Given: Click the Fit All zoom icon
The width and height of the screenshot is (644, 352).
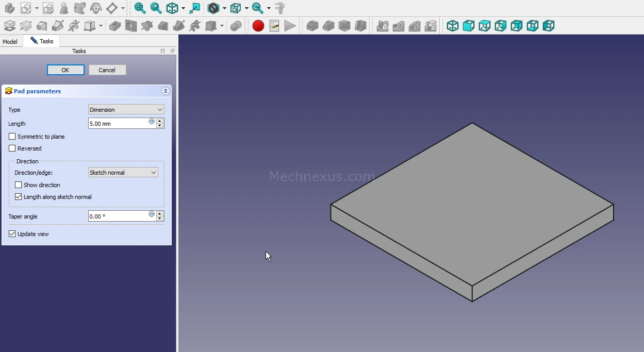Looking at the screenshot, I should [140, 8].
